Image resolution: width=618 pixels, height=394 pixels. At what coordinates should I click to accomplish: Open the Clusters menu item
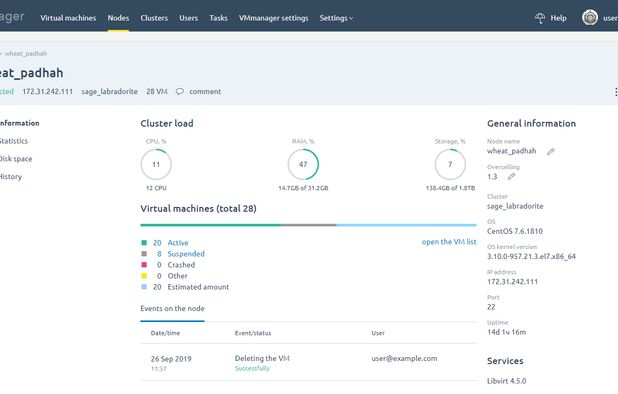click(154, 18)
